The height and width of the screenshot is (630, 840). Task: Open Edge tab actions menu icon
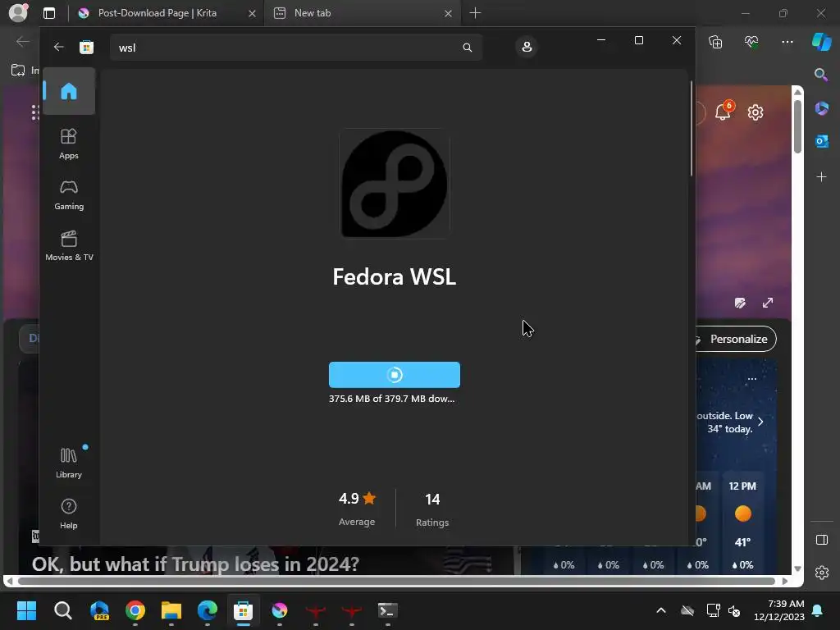tap(48, 13)
